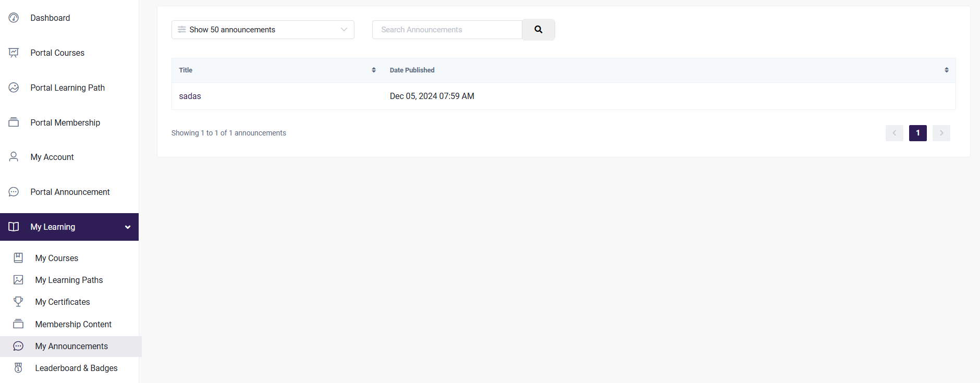Click the Membership Content stack icon

(18, 324)
